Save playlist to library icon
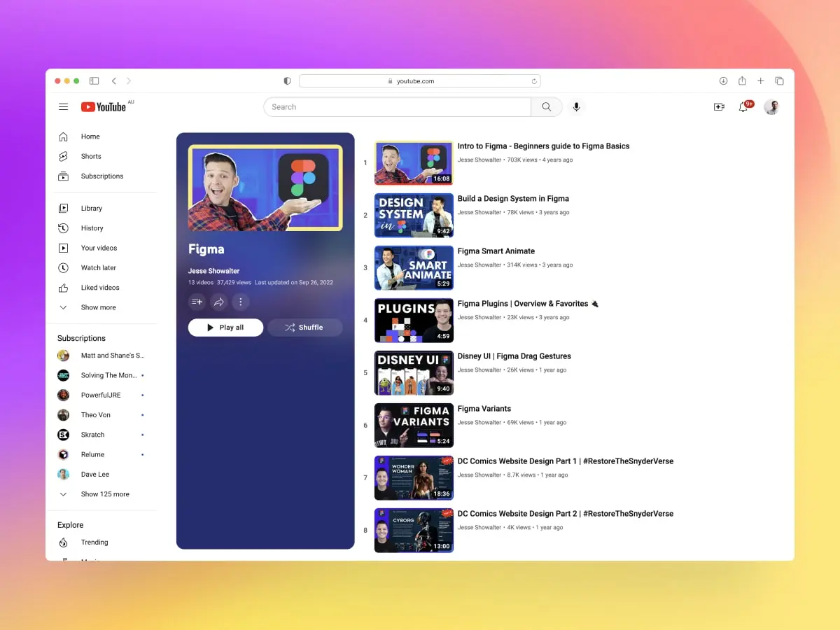This screenshot has width=840, height=630. tap(197, 302)
